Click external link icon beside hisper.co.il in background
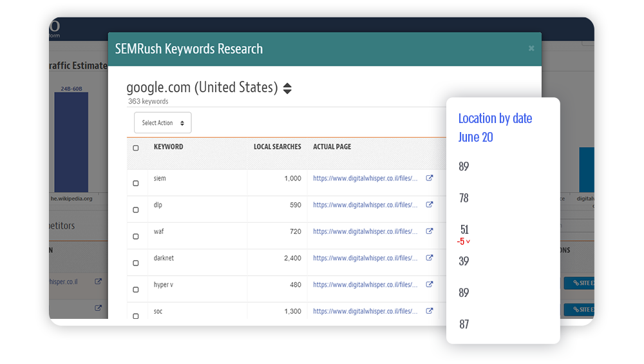Image resolution: width=644 pixels, height=364 pixels. tap(98, 282)
